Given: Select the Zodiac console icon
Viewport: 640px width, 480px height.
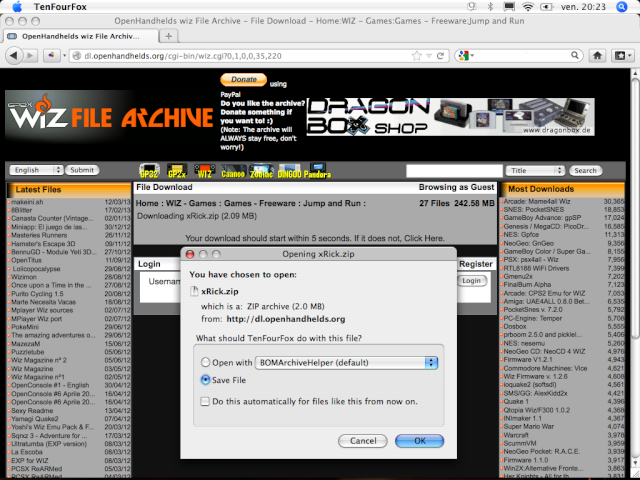Looking at the screenshot, I should (x=261, y=171).
